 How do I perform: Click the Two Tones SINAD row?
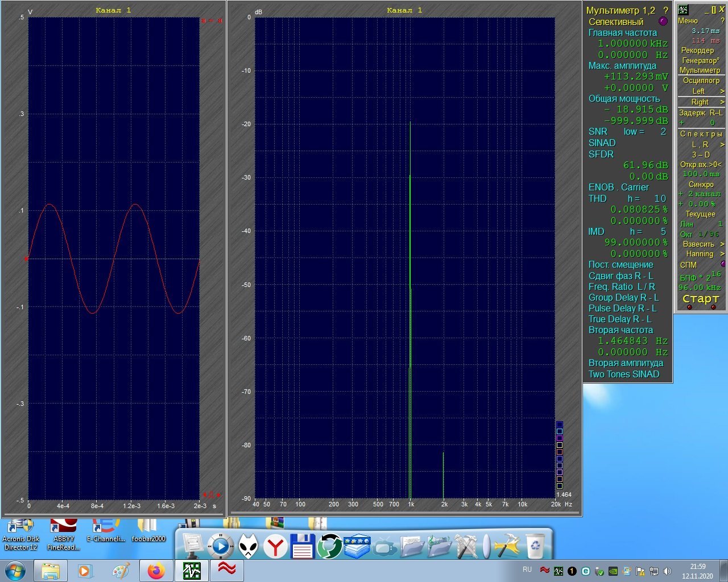click(x=624, y=375)
